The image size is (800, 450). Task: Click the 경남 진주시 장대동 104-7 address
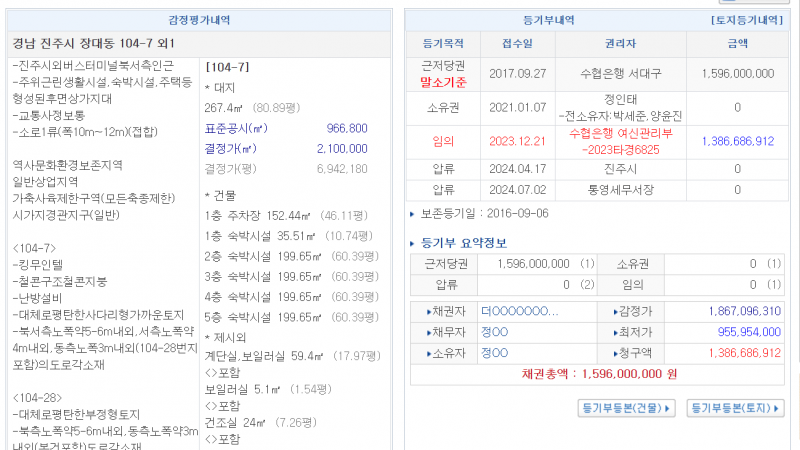click(x=94, y=43)
